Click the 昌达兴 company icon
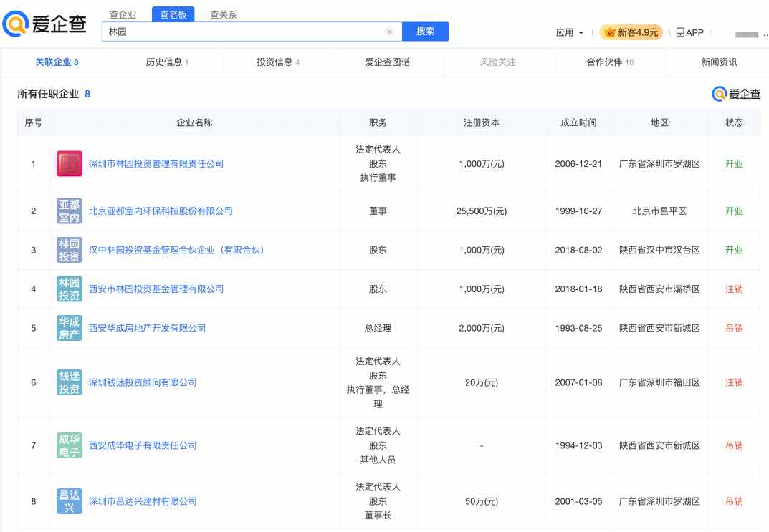This screenshot has height=532, width=769. coord(69,501)
